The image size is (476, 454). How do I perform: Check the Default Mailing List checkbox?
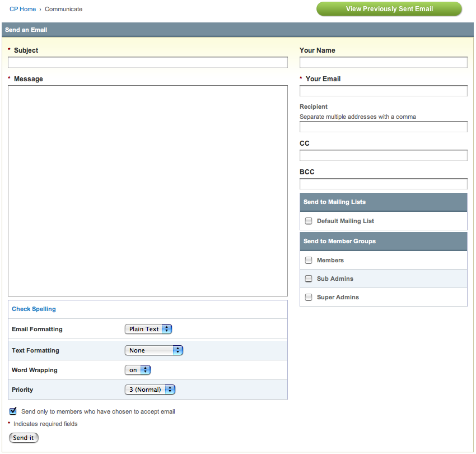pyautogui.click(x=309, y=221)
